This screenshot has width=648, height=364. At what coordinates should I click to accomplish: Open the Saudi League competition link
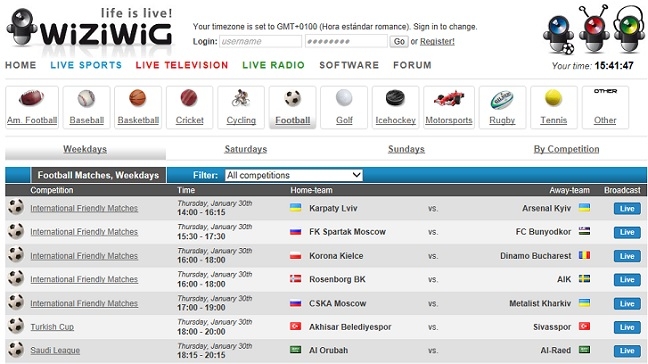click(55, 350)
